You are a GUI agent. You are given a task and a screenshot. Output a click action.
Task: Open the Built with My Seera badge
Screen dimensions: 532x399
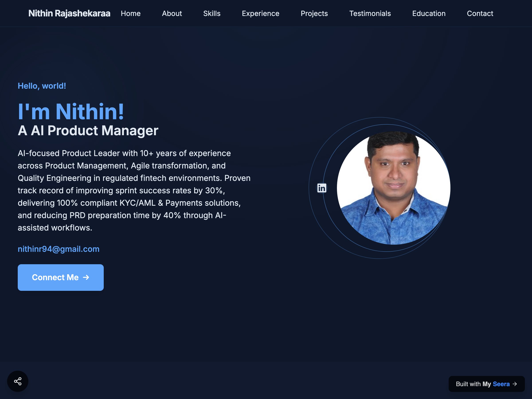[x=487, y=384]
